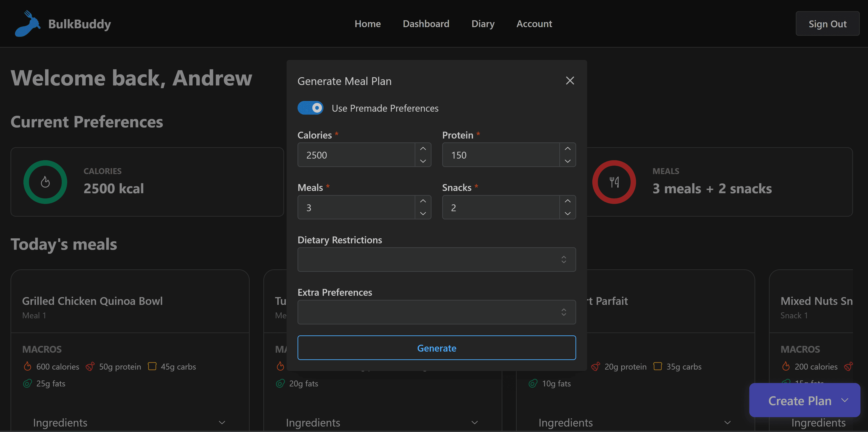This screenshot has width=868, height=432.
Task: Click into the Calories input field
Action: 356,155
